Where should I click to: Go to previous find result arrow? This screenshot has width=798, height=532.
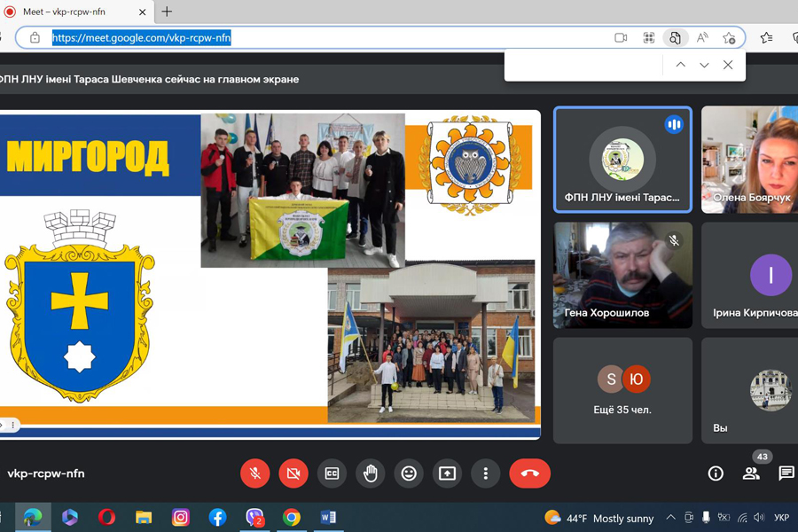tap(680, 65)
